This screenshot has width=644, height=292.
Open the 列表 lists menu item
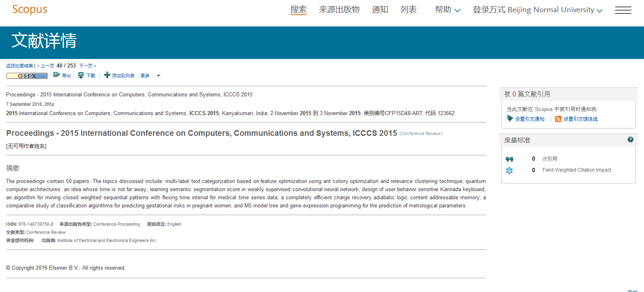(x=409, y=10)
